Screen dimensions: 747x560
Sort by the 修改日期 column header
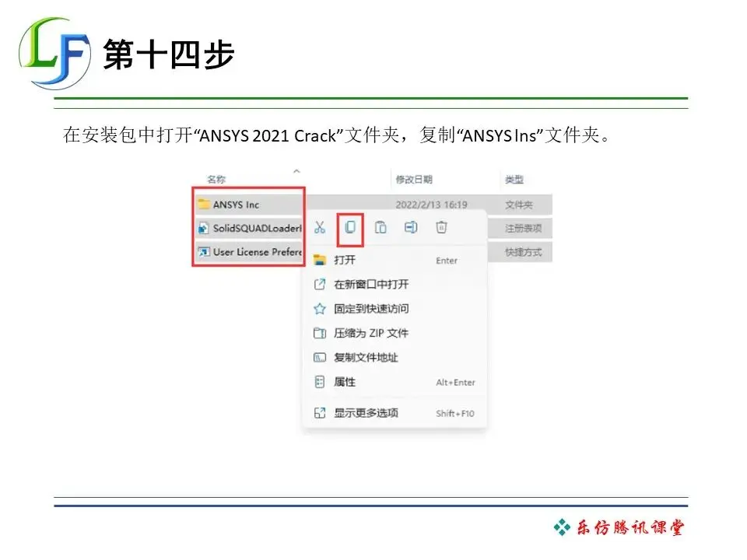tap(414, 180)
